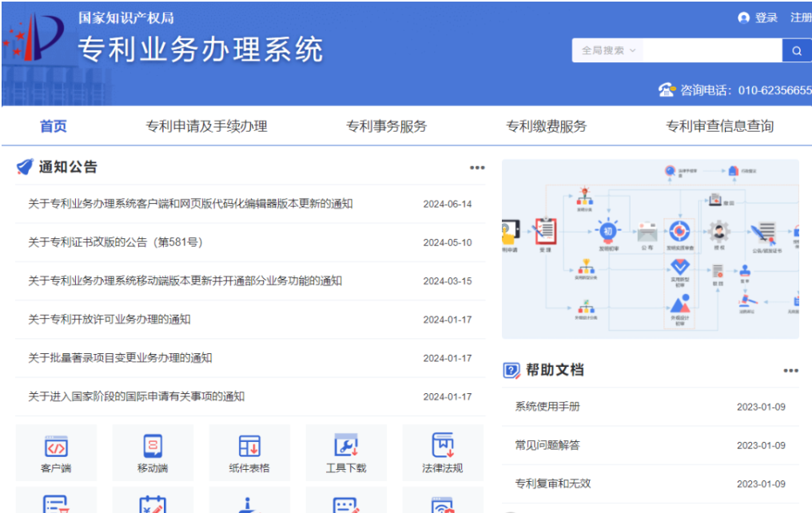Click the patent process flowchart image

coord(650,249)
